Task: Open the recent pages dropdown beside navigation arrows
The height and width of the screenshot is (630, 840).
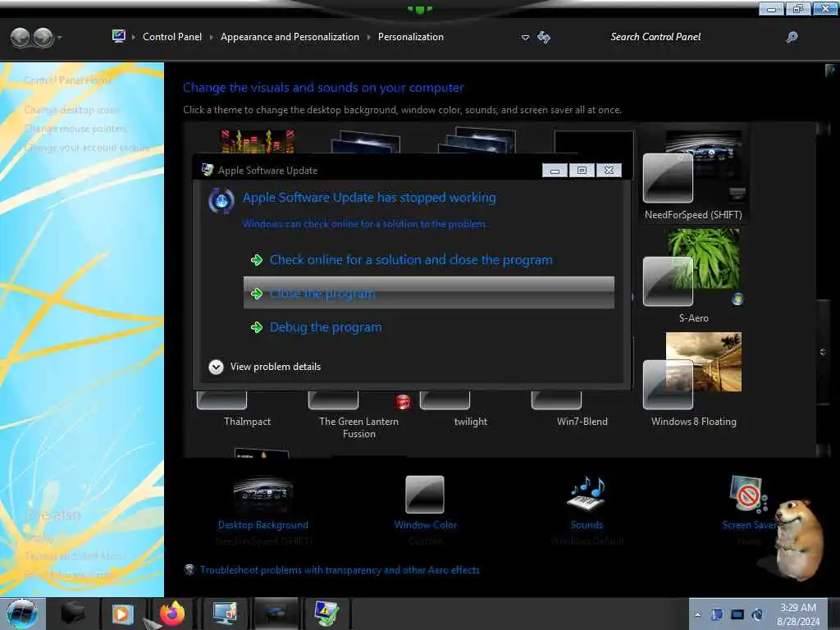Action: click(x=59, y=38)
